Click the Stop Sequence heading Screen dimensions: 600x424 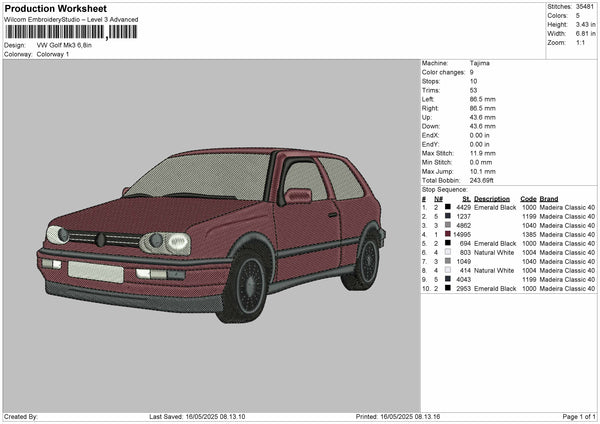(x=444, y=189)
